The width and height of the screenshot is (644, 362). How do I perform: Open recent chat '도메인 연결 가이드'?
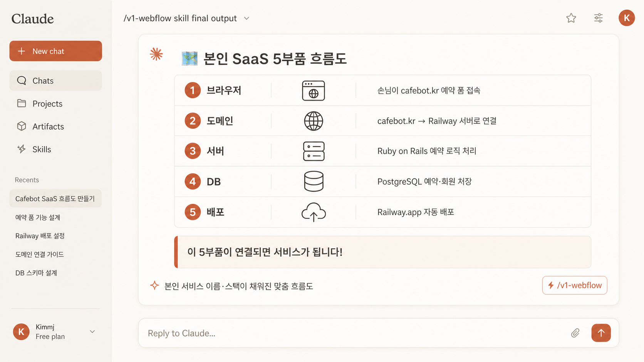40,254
